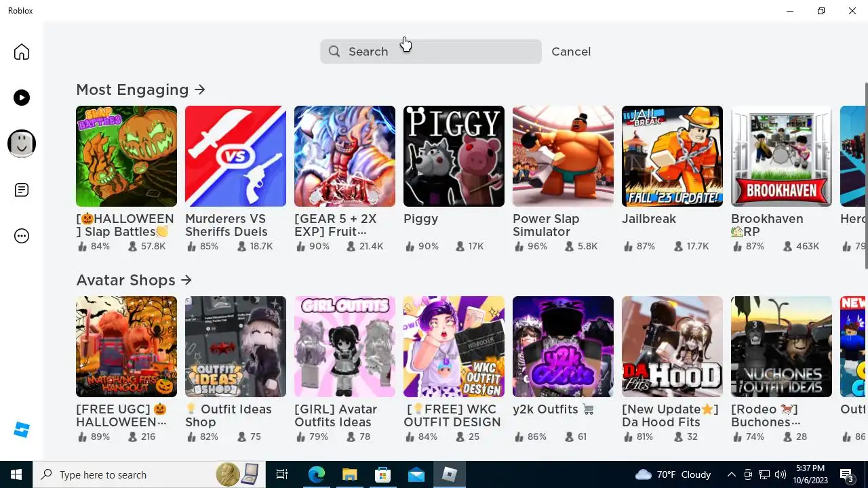Viewport: 868px width, 488px height.
Task: Open the Jailbreak game thumbnail
Action: point(672,156)
